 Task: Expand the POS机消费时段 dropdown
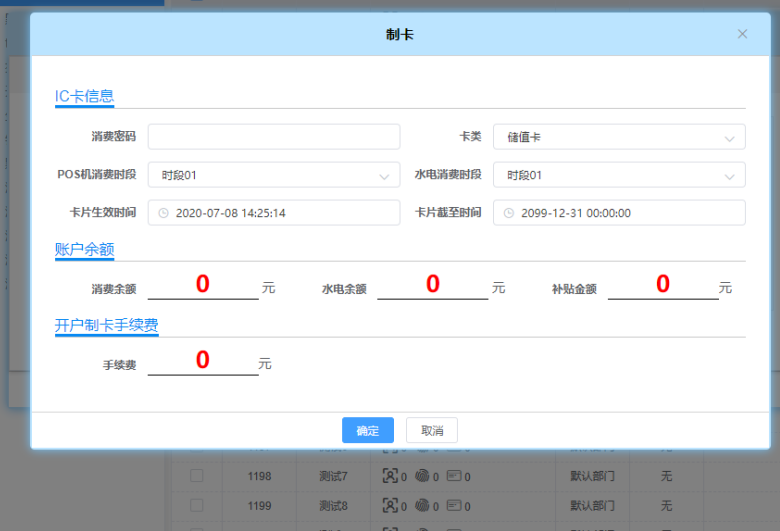tap(273, 175)
